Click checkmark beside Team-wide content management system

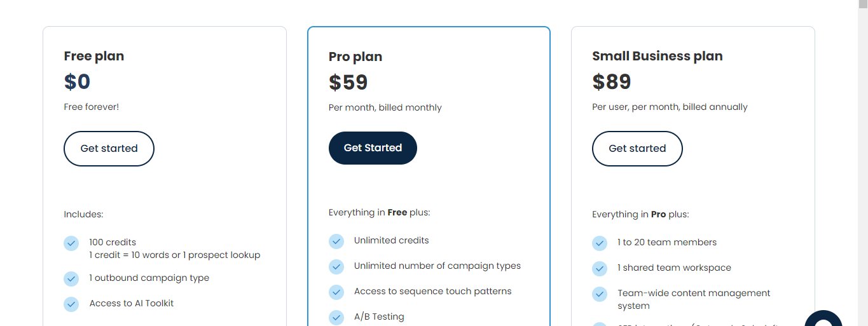tap(600, 294)
